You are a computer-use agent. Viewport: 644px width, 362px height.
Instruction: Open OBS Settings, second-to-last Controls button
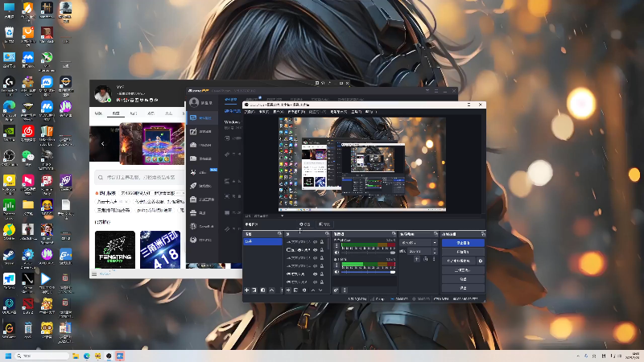(463, 279)
